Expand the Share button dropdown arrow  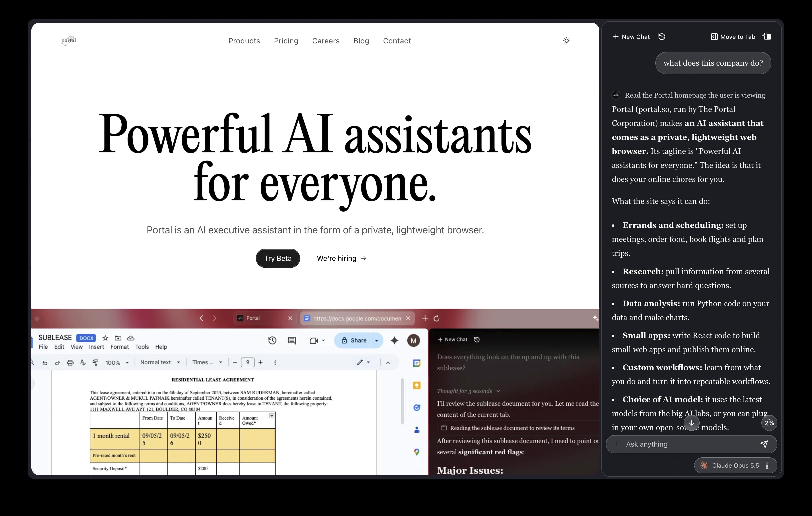377,341
